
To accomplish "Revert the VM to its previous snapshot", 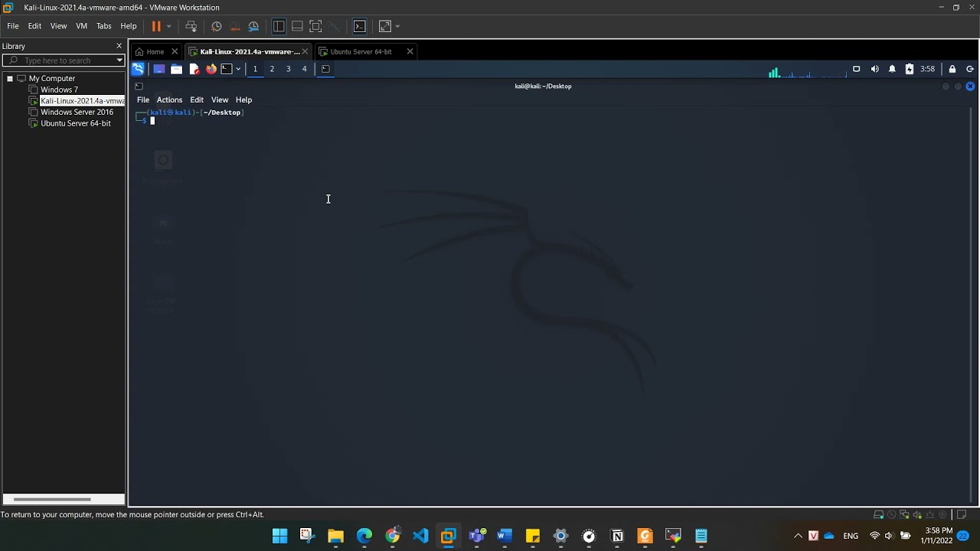I will point(235,26).
